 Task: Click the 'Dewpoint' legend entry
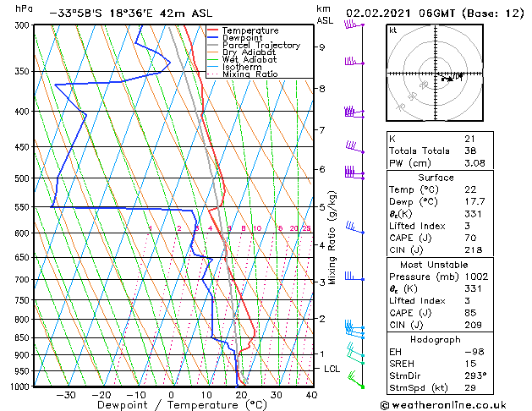(x=242, y=38)
